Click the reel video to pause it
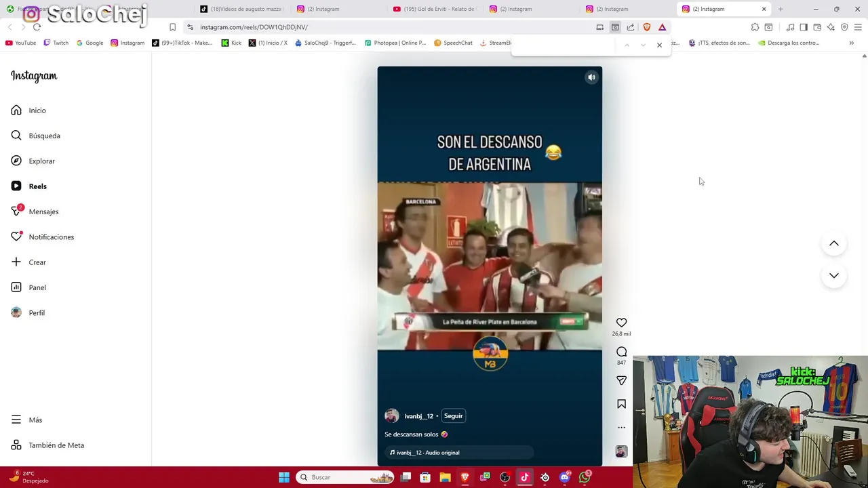The width and height of the screenshot is (868, 488). [490, 266]
